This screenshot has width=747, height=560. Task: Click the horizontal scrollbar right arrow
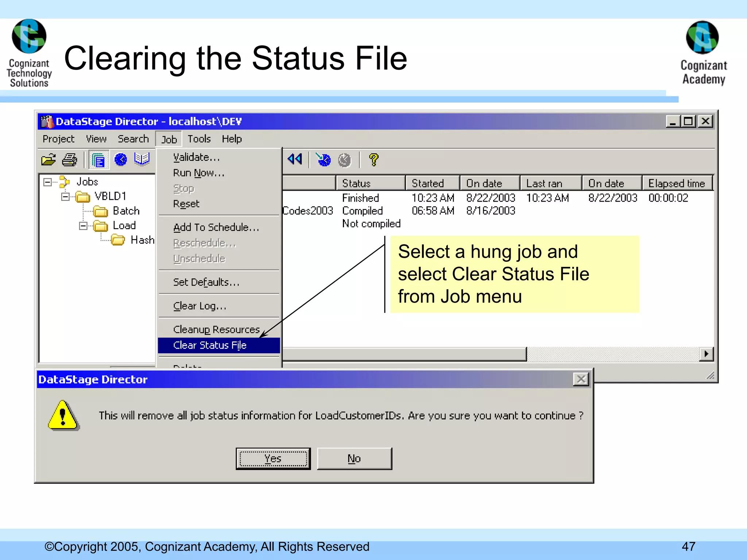click(x=707, y=354)
